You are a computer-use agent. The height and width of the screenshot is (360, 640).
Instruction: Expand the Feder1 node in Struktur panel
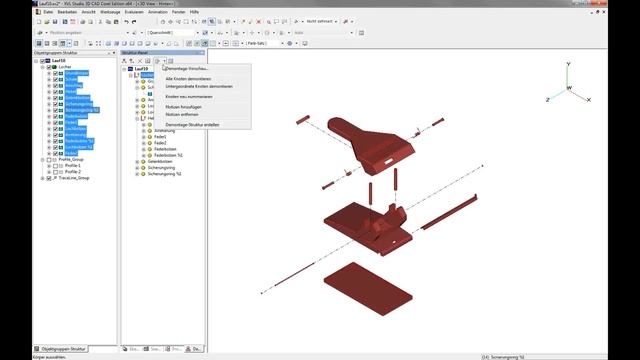[144, 137]
